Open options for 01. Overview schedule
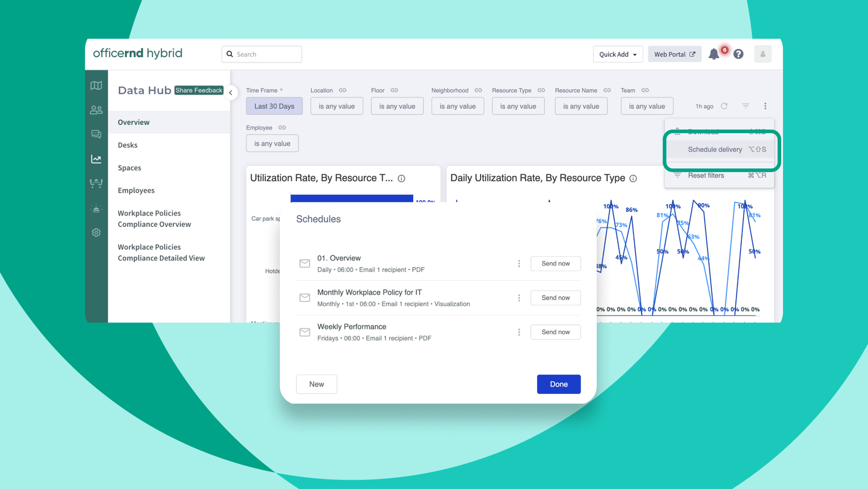 519,263
